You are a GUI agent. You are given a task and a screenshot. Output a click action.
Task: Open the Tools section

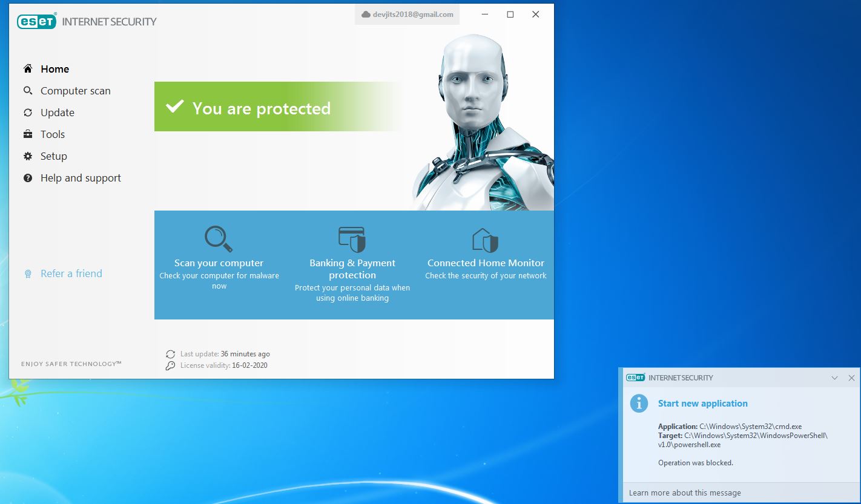coord(52,134)
